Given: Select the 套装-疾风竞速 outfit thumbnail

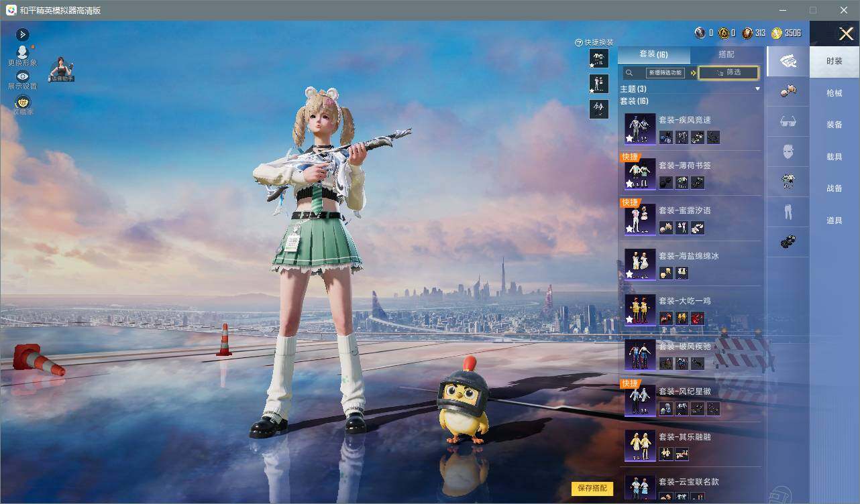Looking at the screenshot, I should pos(640,129).
